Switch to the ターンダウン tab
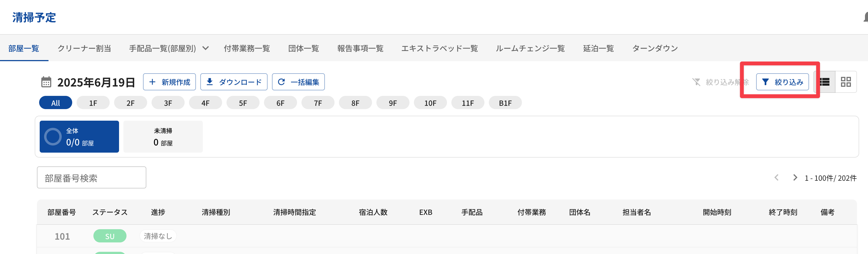This screenshot has width=868, height=254. pyautogui.click(x=655, y=48)
